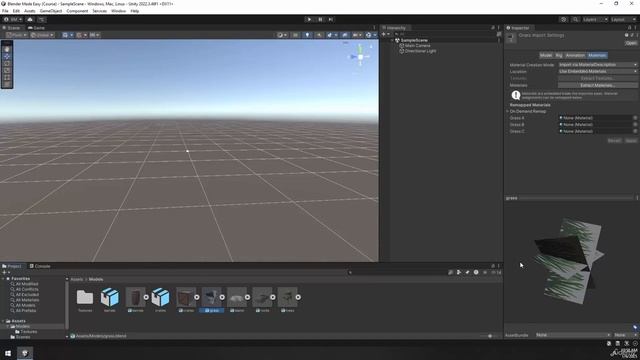Open the Textures folder thumbnail in Project
The height and width of the screenshot is (360, 640).
pos(85,297)
